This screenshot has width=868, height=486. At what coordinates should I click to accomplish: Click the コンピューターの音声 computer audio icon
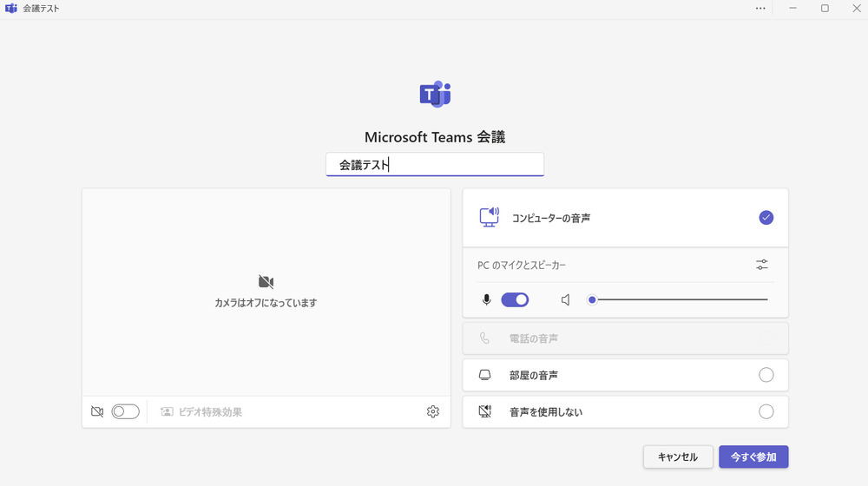[x=490, y=218]
